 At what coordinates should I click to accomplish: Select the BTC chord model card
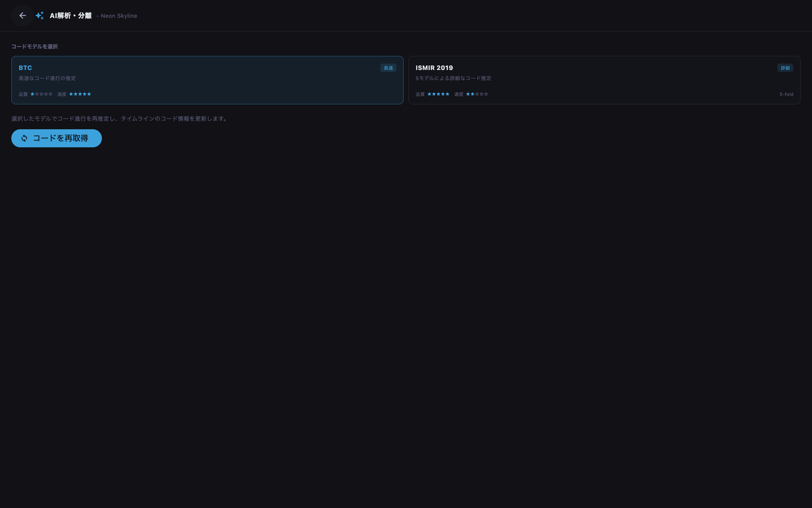point(207,80)
